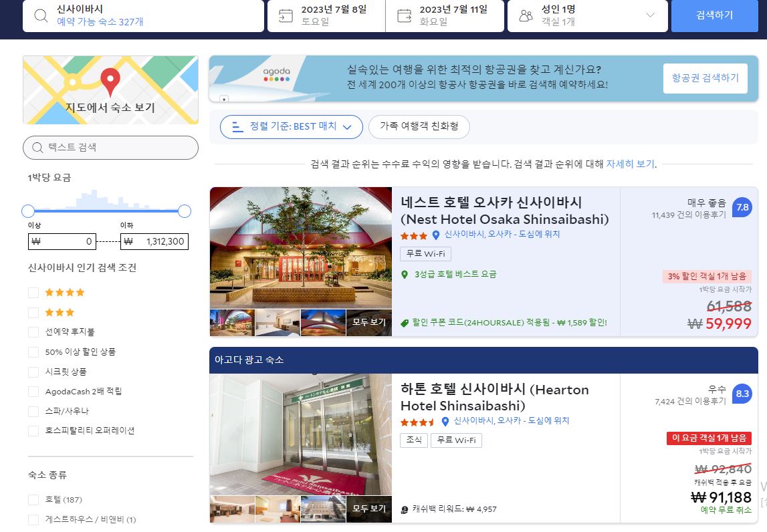Click the chevron on the sort dropdown
Image resolution: width=767 pixels, height=532 pixels.
pos(347,127)
